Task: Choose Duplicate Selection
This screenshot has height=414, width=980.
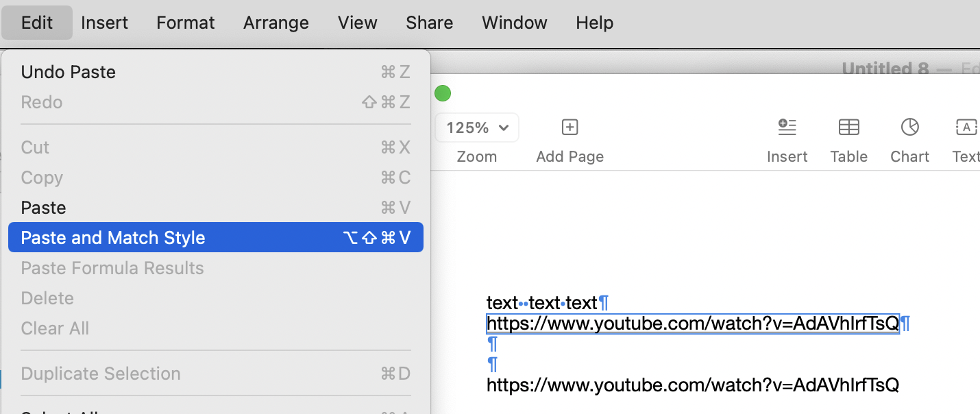Action: pyautogui.click(x=101, y=374)
